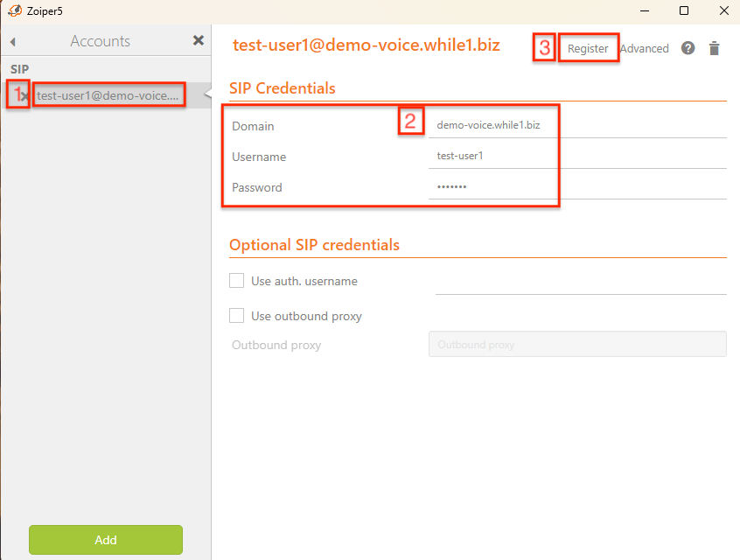Tick the Use outbound proxy checkbox
This screenshot has width=740, height=560.
pyautogui.click(x=236, y=316)
